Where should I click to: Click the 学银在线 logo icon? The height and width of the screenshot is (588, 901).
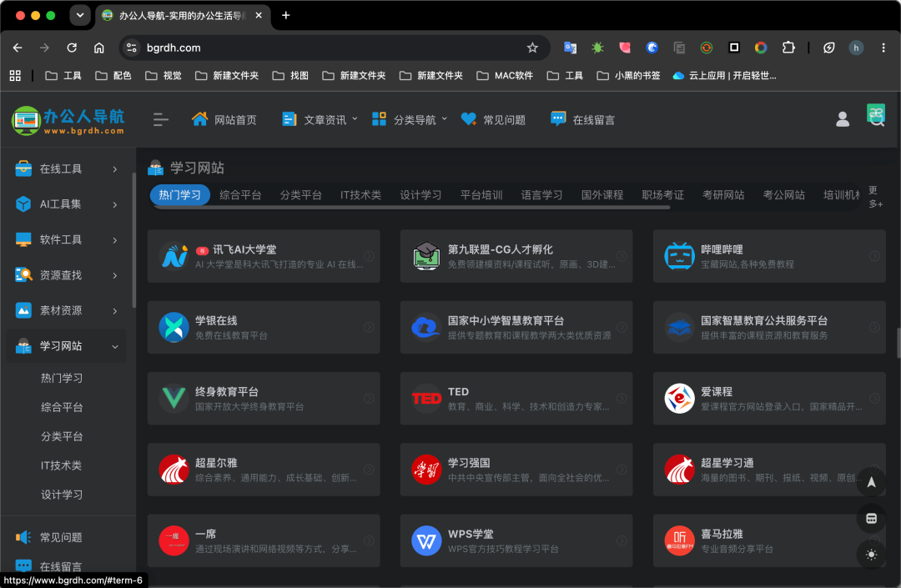(x=174, y=327)
